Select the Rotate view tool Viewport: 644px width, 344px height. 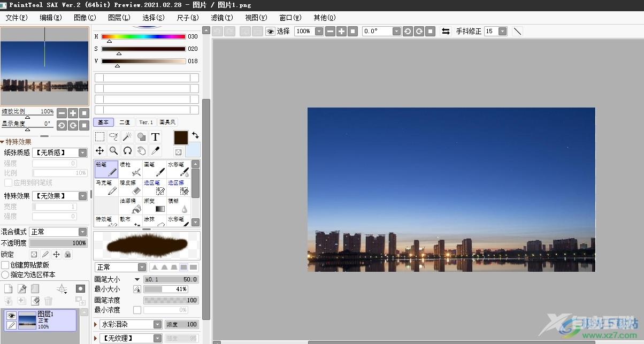tap(127, 151)
